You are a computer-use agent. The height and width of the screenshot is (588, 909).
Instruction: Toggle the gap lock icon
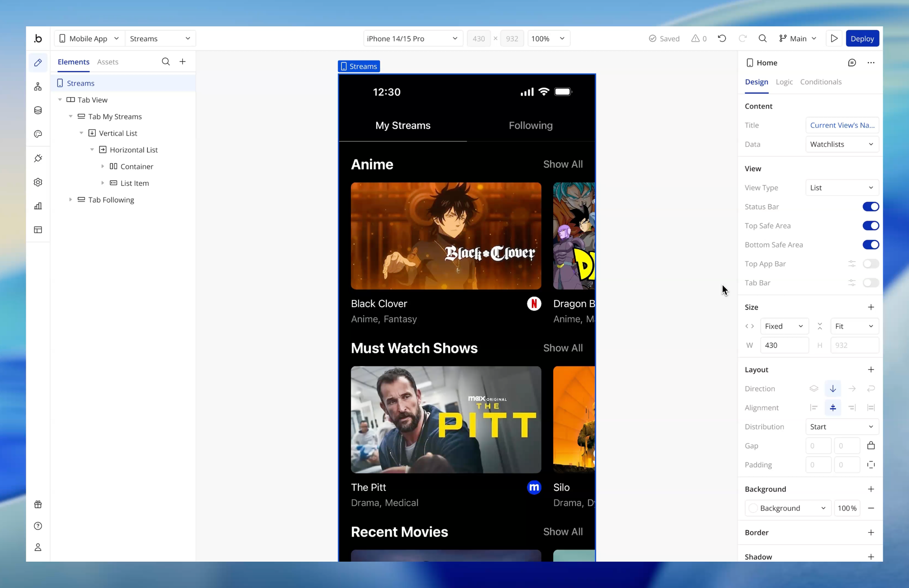pos(871,445)
